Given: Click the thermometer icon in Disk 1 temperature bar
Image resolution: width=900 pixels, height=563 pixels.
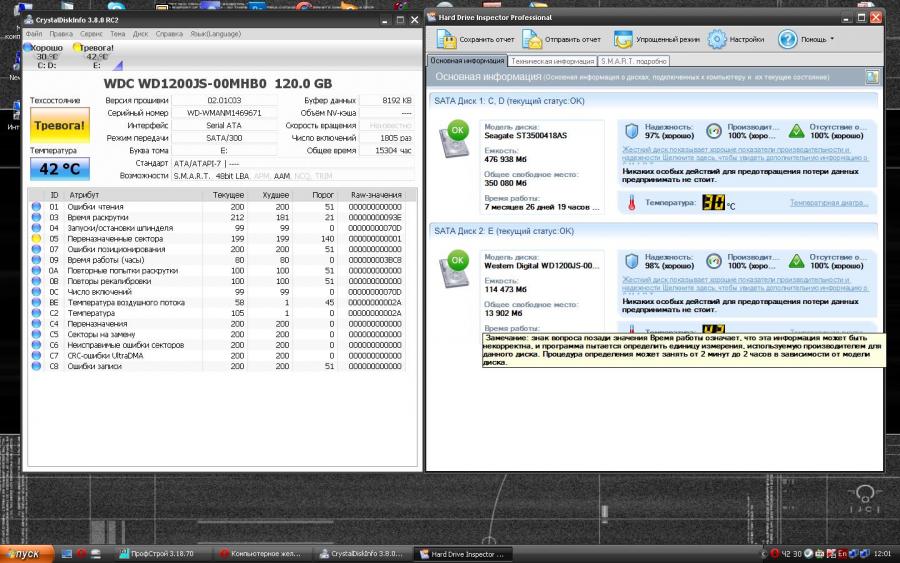Looking at the screenshot, I should tap(631, 203).
